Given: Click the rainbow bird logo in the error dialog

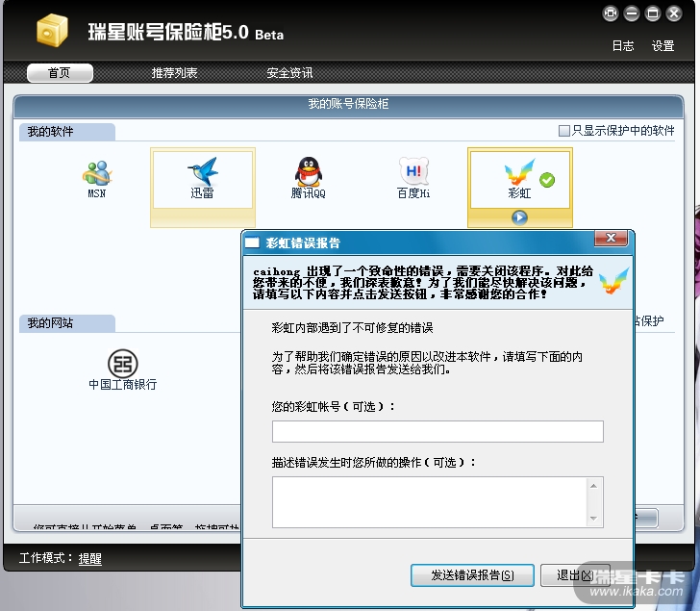Looking at the screenshot, I should point(613,281).
